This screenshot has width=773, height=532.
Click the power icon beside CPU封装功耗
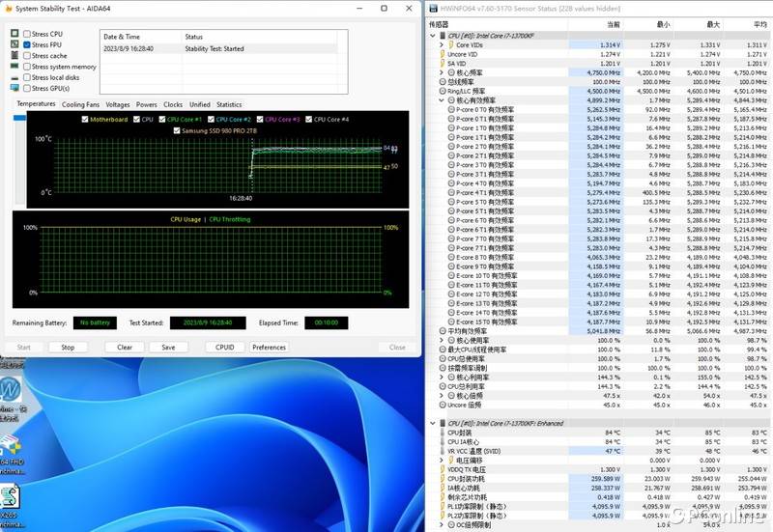pos(443,479)
